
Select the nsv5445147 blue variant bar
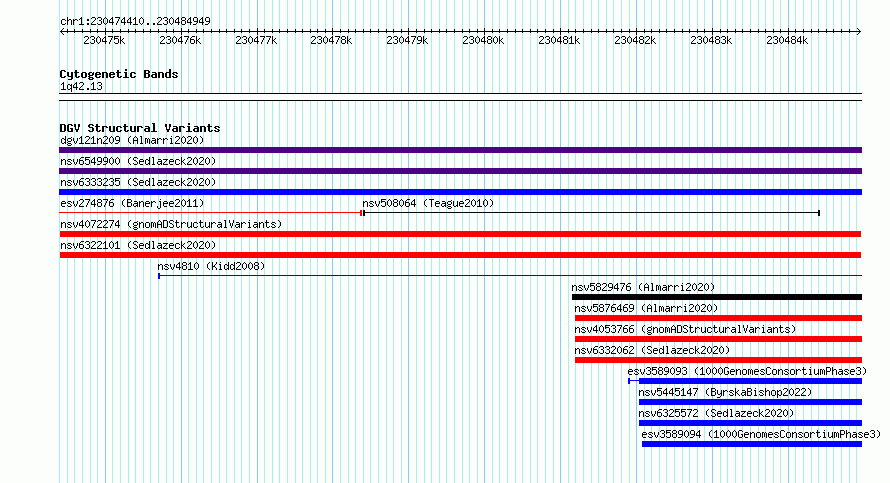tap(750, 402)
